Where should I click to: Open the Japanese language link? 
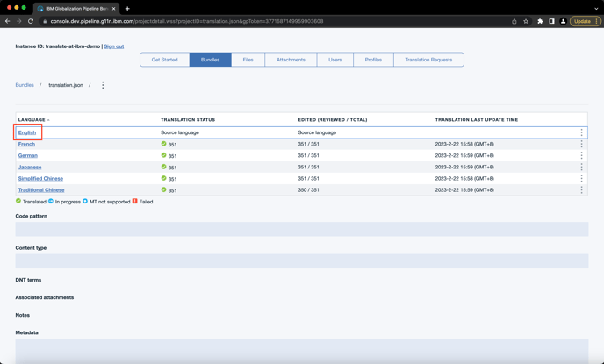pos(30,168)
